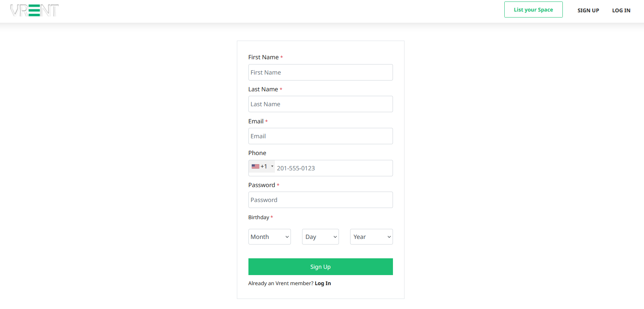This screenshot has width=644, height=309.
Task: Focus the Password input field
Action: point(320,200)
